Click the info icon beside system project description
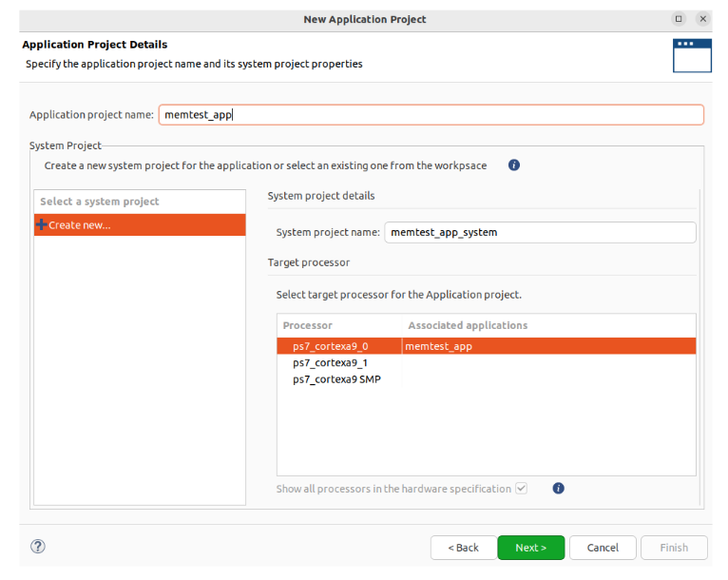 tap(513, 165)
